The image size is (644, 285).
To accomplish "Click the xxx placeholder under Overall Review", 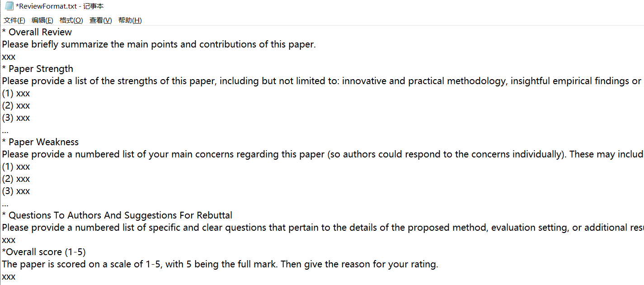I will (9, 57).
